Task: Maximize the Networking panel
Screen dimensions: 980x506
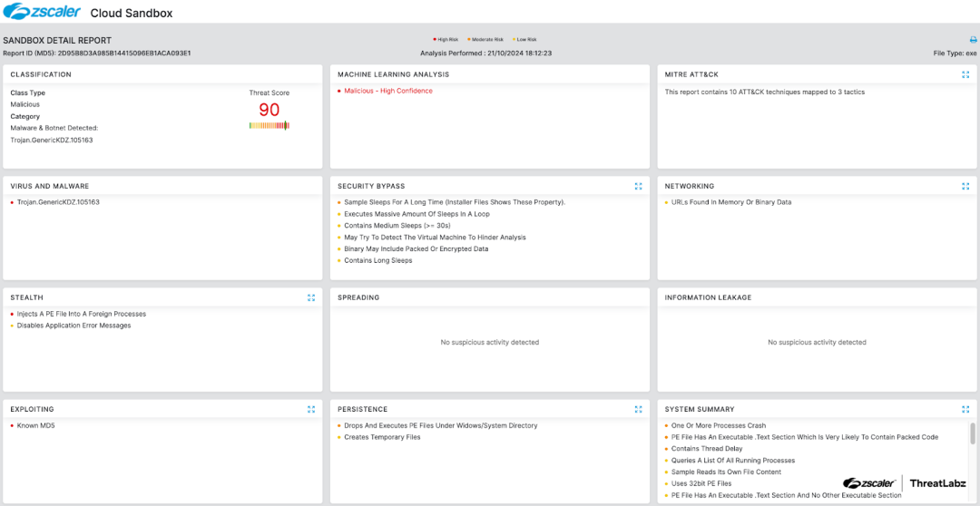Action: tap(965, 186)
